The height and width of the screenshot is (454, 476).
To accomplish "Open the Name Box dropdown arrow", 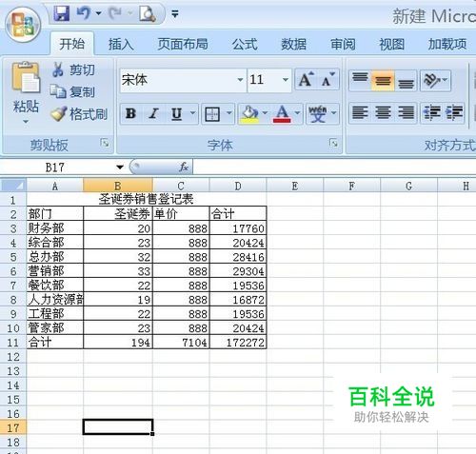I will coord(120,167).
